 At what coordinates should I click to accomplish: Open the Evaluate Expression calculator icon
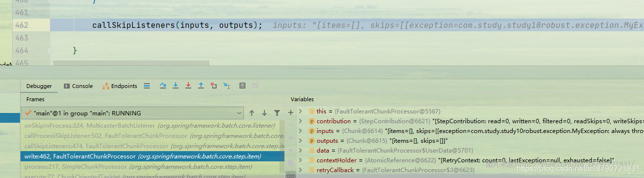(x=242, y=86)
